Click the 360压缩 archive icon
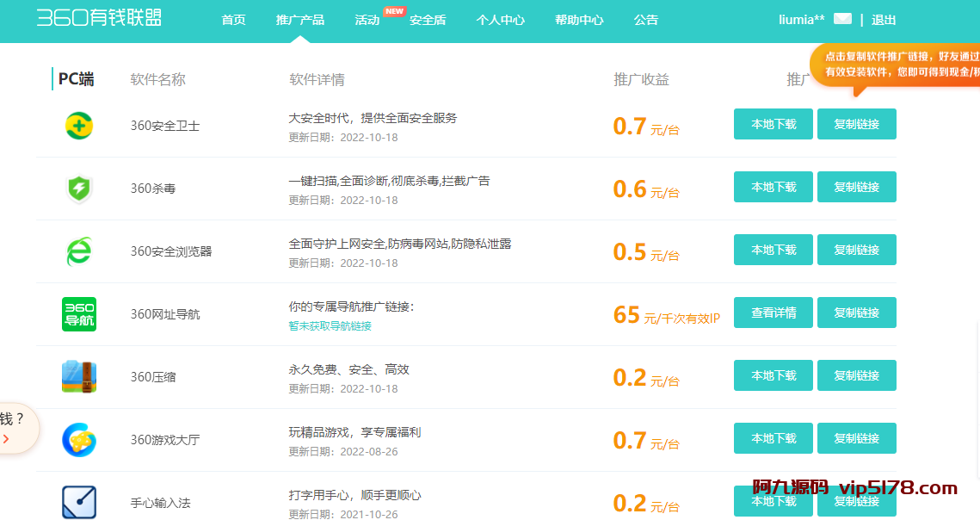This screenshot has width=980, height=520. pyautogui.click(x=79, y=377)
